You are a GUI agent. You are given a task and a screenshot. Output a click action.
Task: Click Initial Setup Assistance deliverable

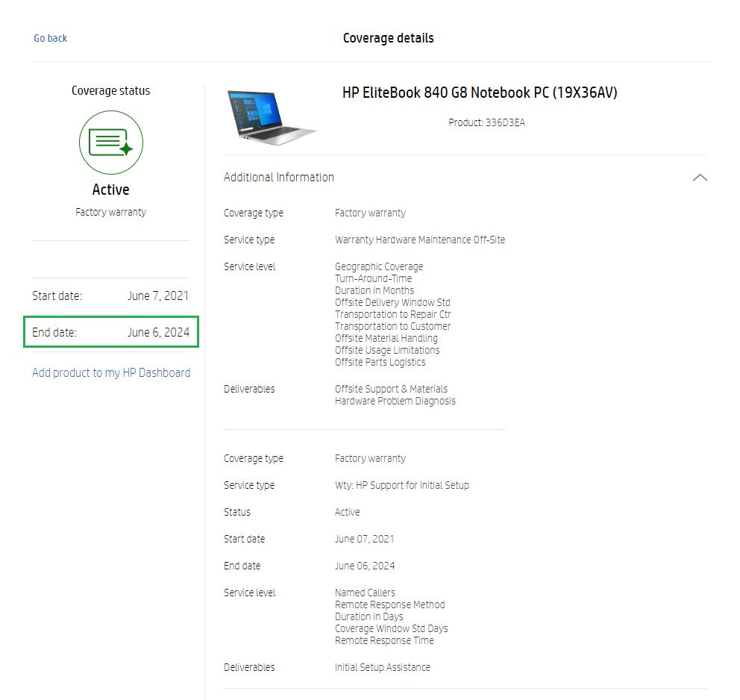click(x=383, y=667)
